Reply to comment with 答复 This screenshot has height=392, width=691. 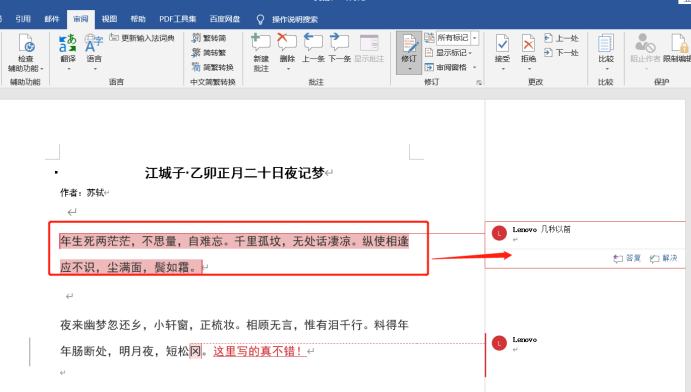point(627,258)
